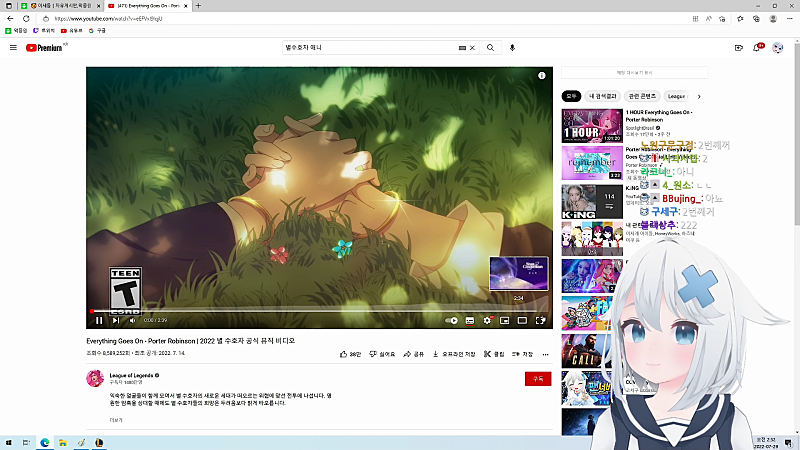The width and height of the screenshot is (800, 450).
Task: Go back in browser
Action: 10,18
